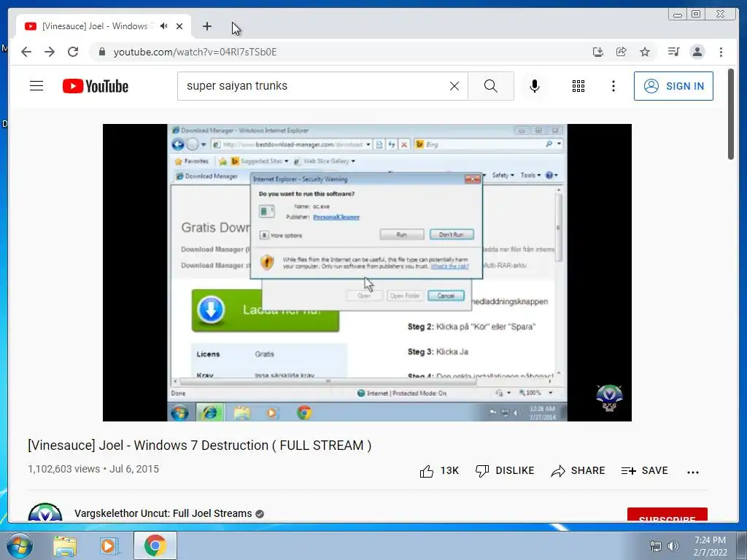The width and height of the screenshot is (747, 560).
Task: Like the video with thumbs up
Action: [439, 471]
